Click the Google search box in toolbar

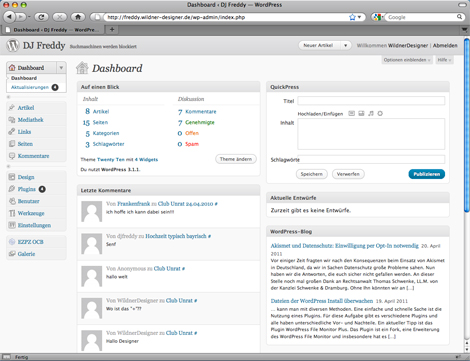(x=421, y=17)
